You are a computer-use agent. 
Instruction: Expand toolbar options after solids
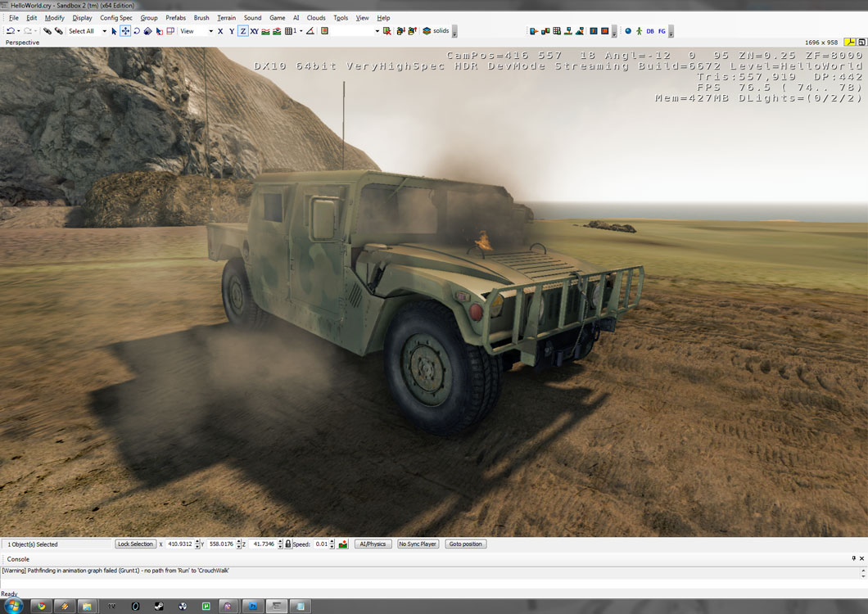454,32
